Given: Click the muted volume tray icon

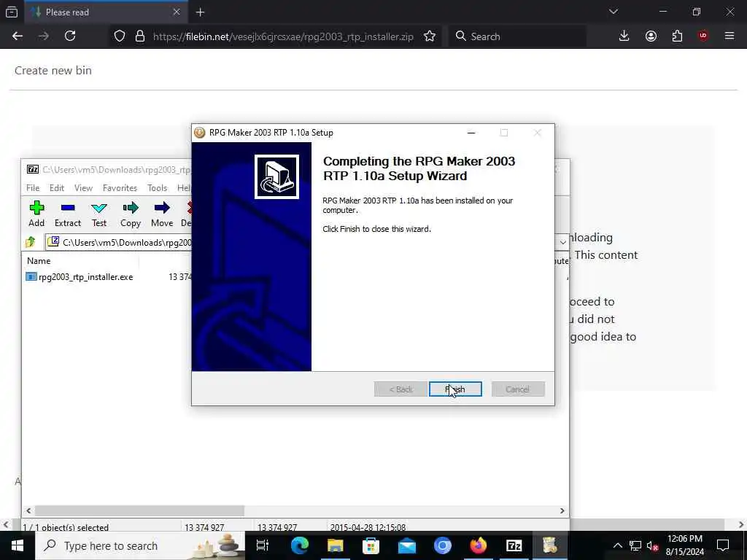Looking at the screenshot, I should click(x=652, y=545).
